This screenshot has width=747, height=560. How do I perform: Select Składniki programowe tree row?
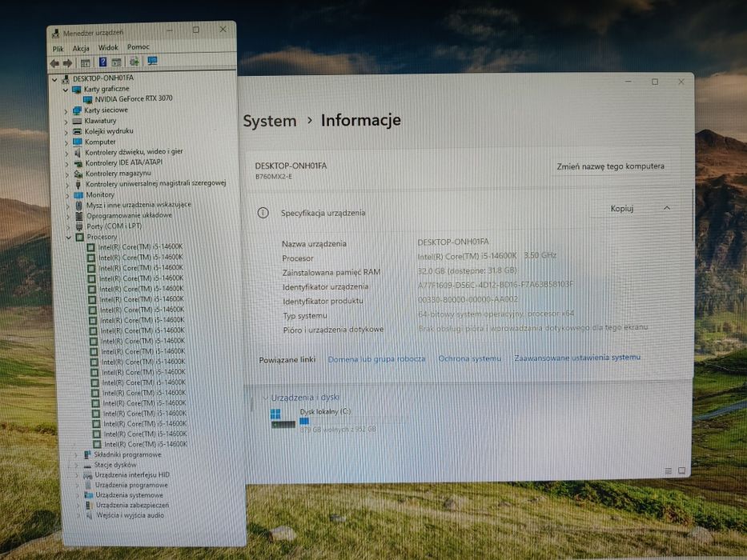pyautogui.click(x=127, y=454)
